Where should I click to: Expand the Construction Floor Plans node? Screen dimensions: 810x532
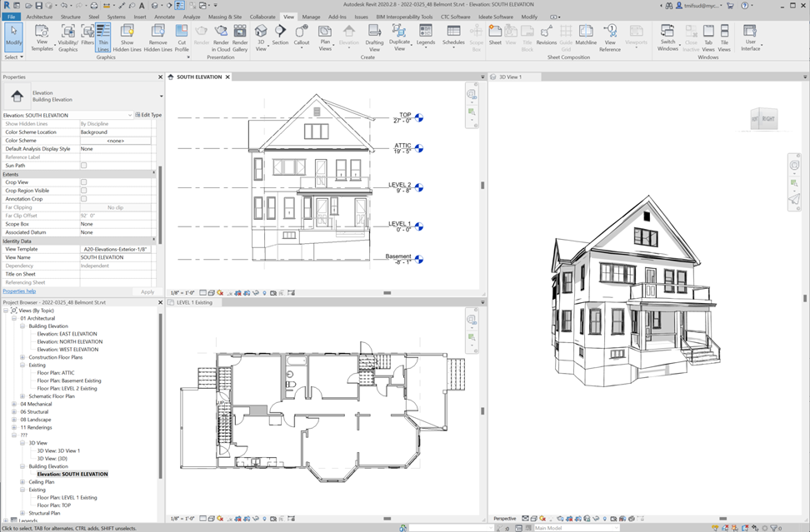(22, 357)
